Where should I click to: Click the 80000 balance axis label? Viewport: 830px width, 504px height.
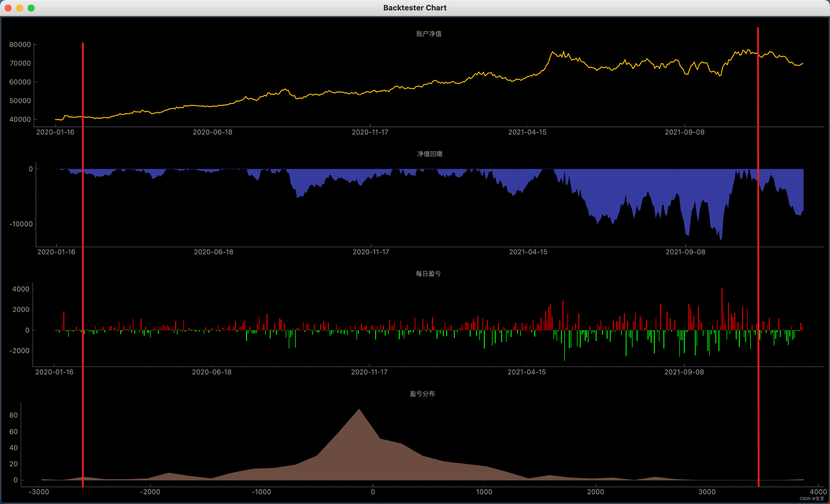coord(20,45)
